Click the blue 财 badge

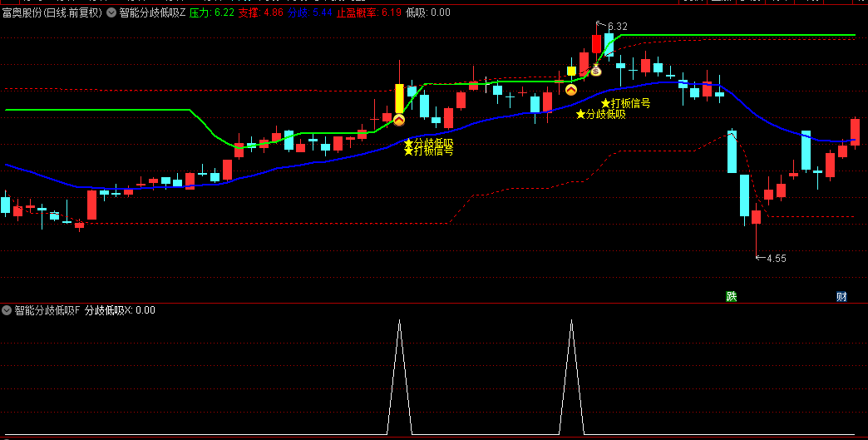coord(841,297)
